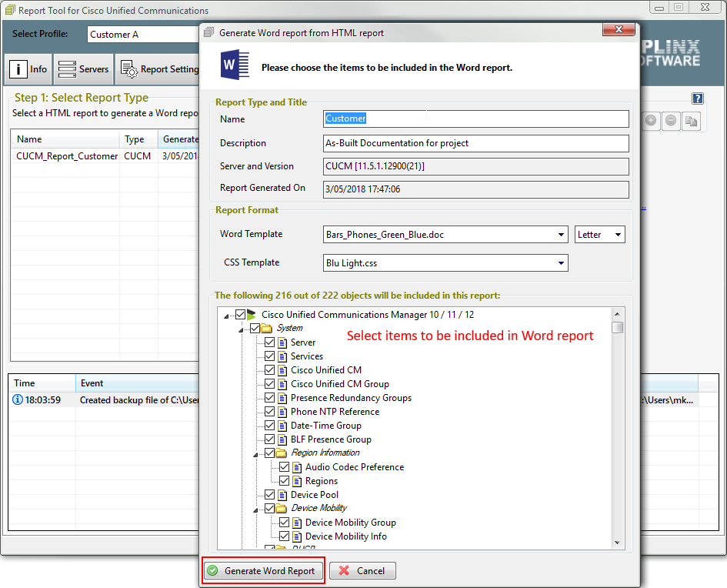Click the Time column header in event log

click(x=42, y=383)
